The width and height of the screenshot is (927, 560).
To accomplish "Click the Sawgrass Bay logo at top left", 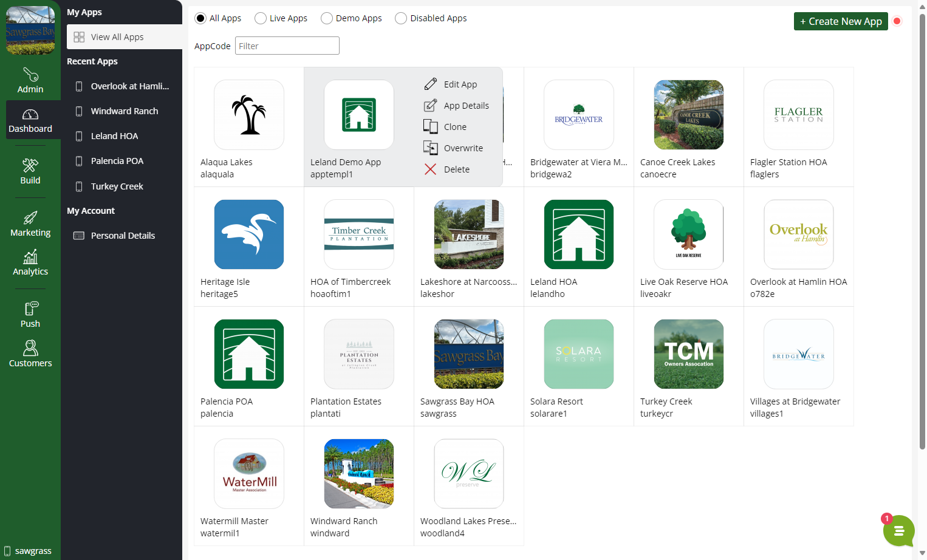I will [30, 30].
